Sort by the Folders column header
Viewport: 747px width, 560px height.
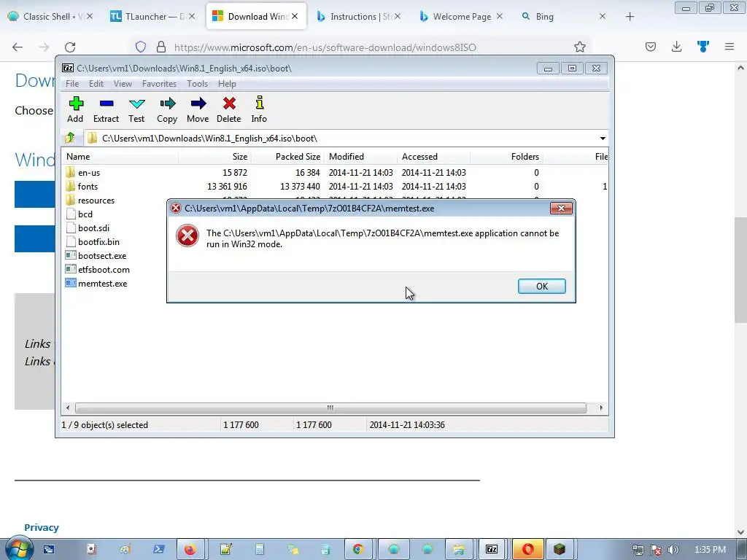click(506, 157)
